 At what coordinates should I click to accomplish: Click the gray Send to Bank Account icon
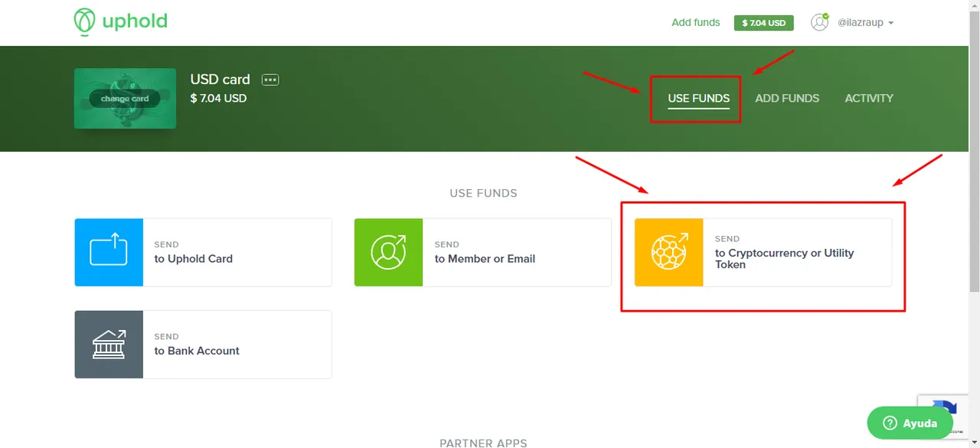[x=109, y=345]
